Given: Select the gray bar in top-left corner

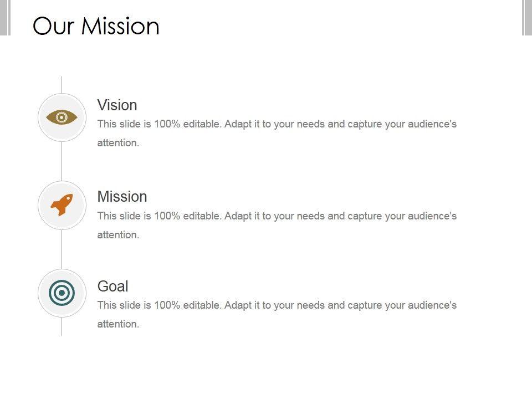Looking at the screenshot, I should 5,17.
